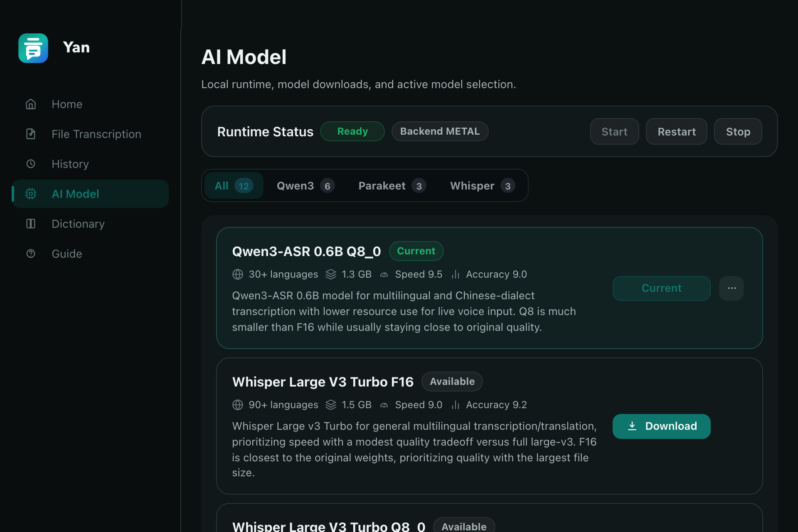Click the size layers icon beside 1.3 GB
The image size is (798, 532).
(331, 274)
